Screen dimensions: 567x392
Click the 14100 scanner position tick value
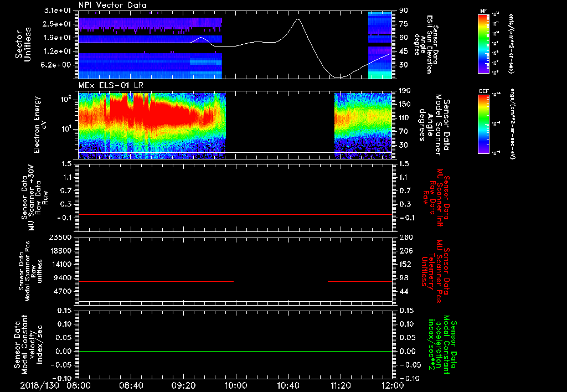[x=60, y=264]
